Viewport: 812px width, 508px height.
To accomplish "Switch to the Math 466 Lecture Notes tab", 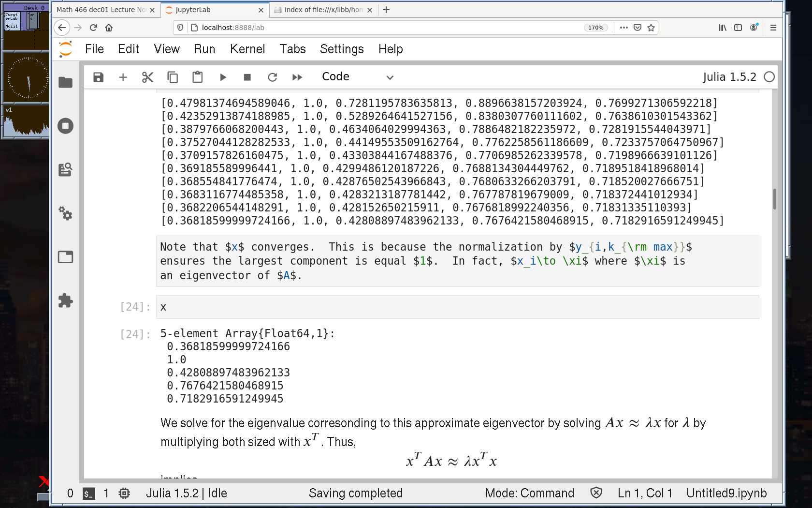I will coord(101,10).
